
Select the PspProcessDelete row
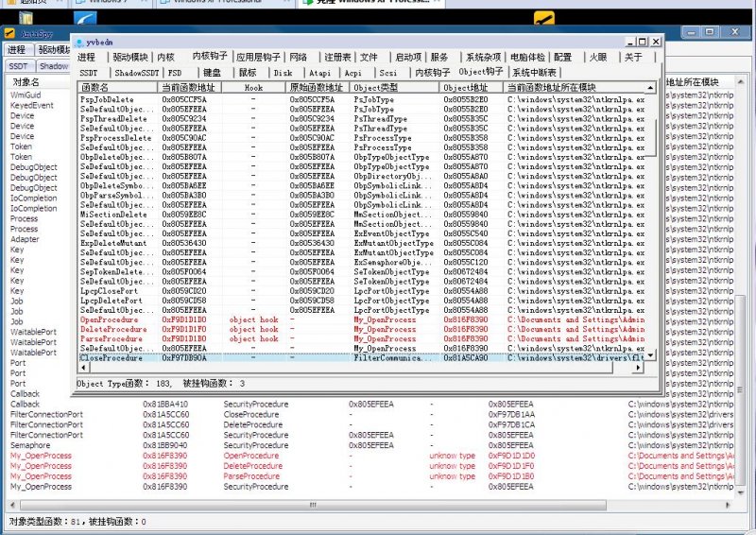(x=362, y=138)
